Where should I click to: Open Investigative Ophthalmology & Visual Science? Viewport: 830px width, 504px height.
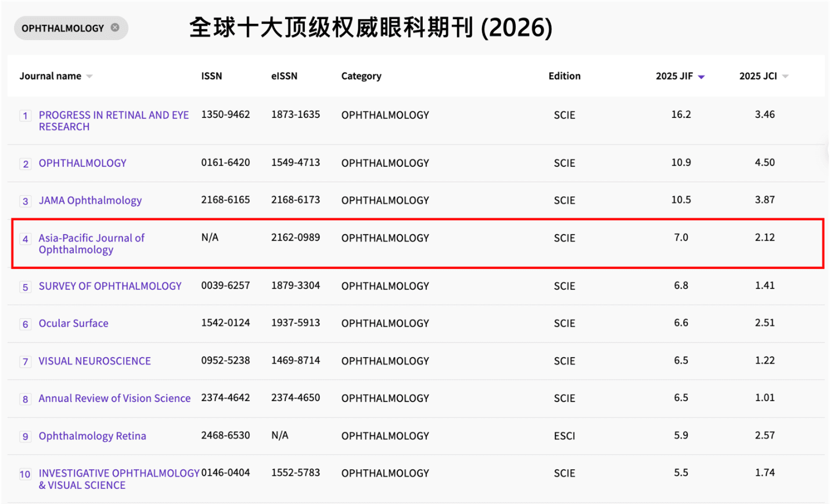pos(119,479)
